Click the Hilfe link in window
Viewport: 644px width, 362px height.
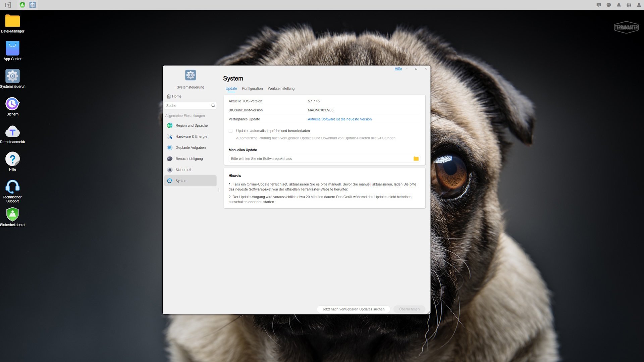pos(398,69)
